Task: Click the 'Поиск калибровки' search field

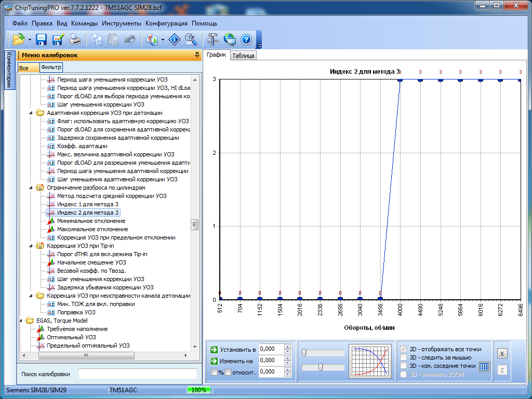Action: 138,374
